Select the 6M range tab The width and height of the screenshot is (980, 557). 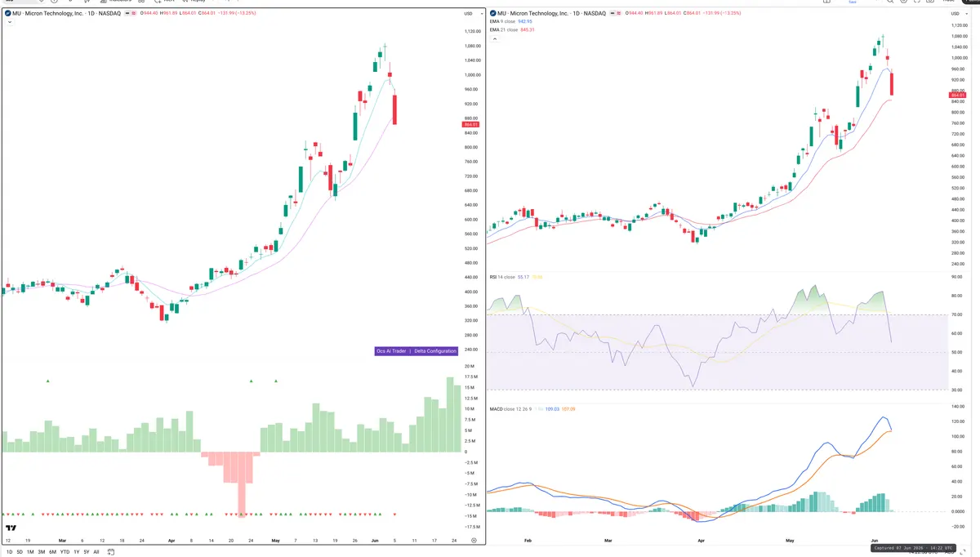click(x=52, y=551)
